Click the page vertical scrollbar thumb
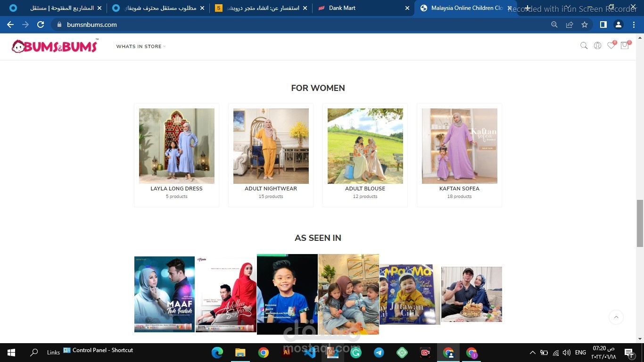Viewport: 644px width, 362px height. (x=640, y=223)
